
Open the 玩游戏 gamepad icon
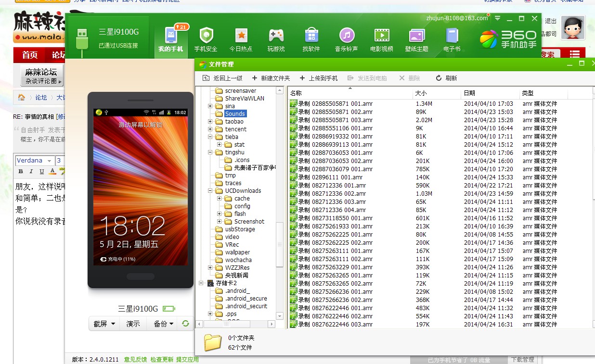pyautogui.click(x=276, y=36)
